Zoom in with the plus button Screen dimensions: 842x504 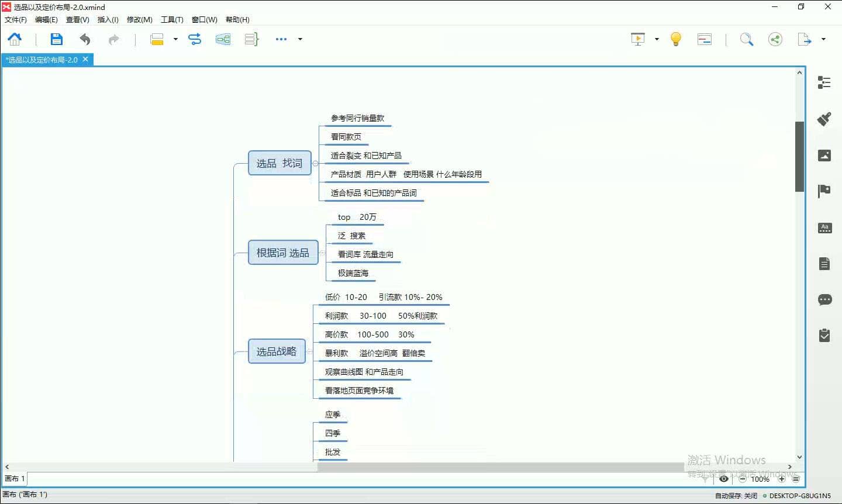(782, 479)
